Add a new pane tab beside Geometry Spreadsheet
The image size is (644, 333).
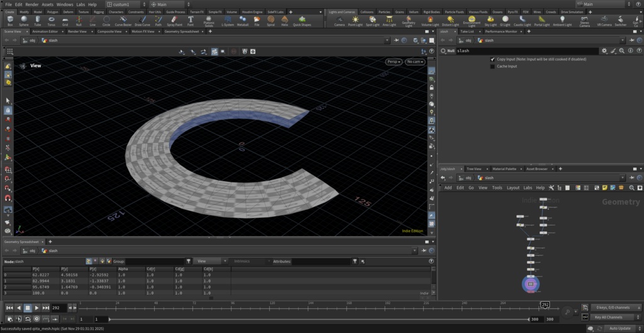tap(50, 242)
